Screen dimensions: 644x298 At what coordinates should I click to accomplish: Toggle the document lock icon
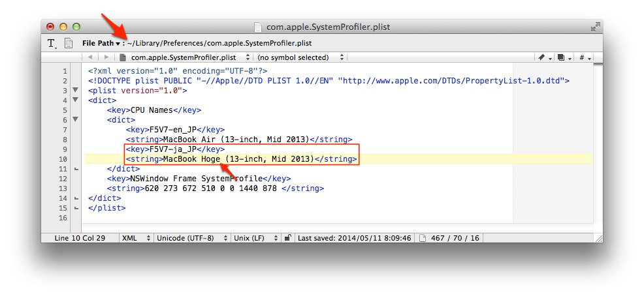[x=288, y=237]
